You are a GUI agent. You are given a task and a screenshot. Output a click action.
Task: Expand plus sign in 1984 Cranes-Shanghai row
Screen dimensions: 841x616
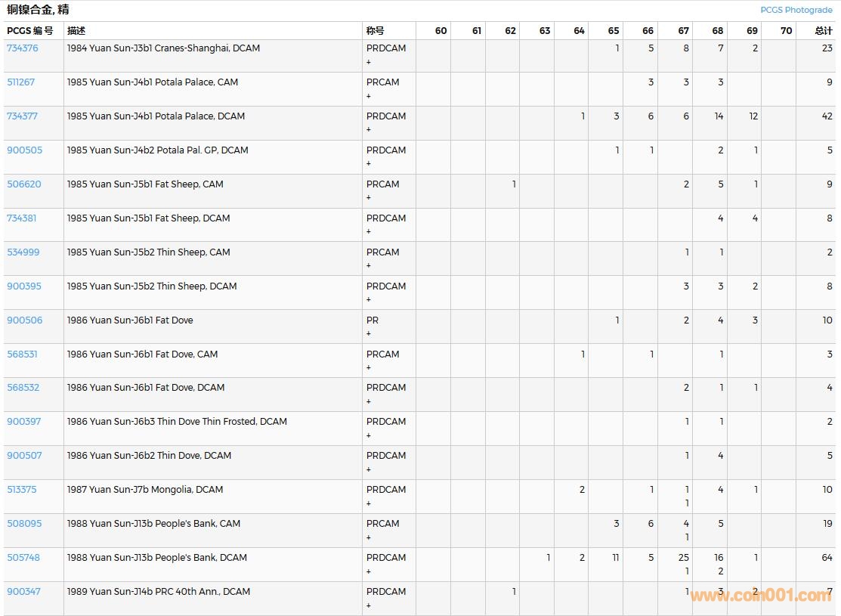pos(369,62)
